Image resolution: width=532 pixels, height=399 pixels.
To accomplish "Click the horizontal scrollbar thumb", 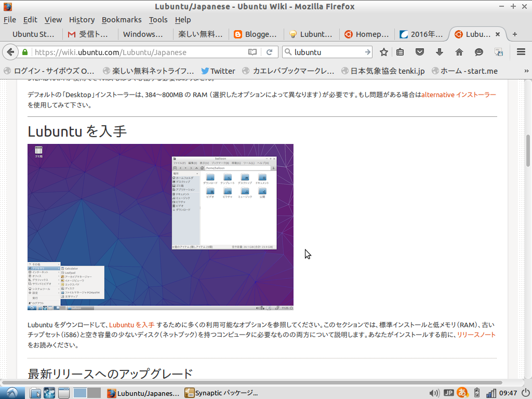I will click(252, 382).
